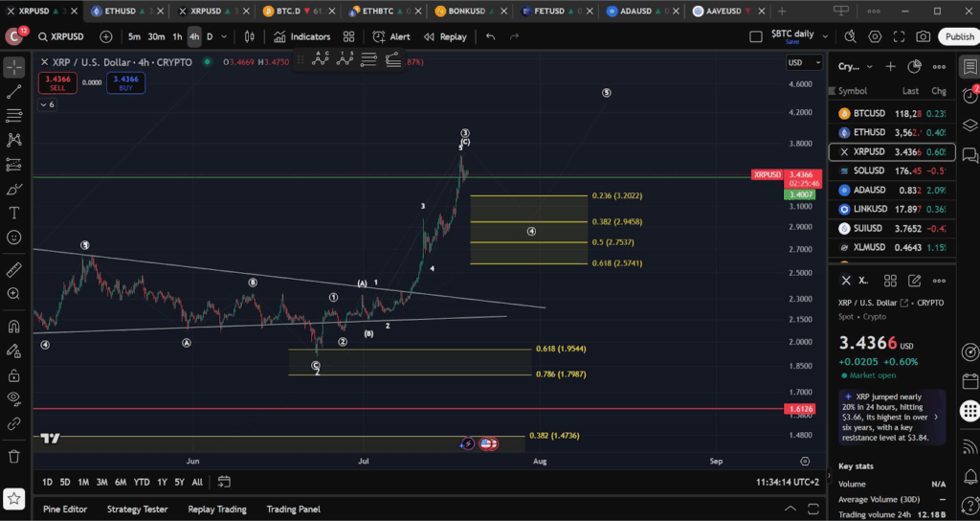The width and height of the screenshot is (980, 521).
Task: Expand the timeframe interval dropdown
Action: point(224,37)
